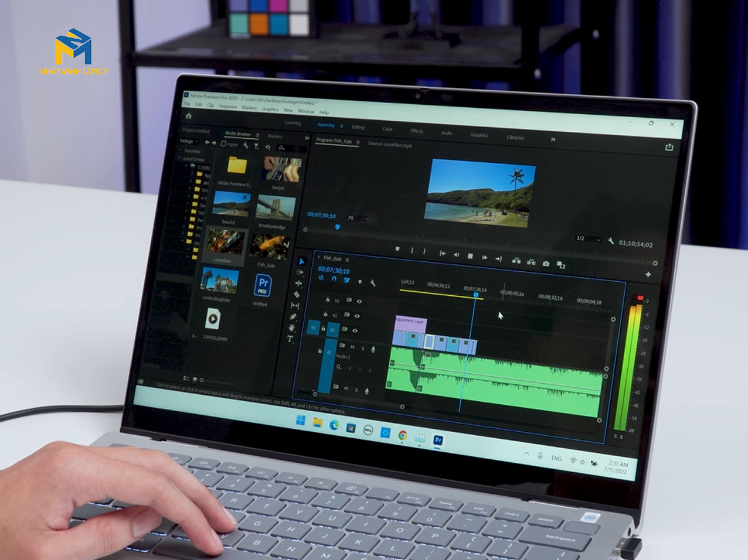Toggle the lock on track V2
The image size is (748, 560).
(x=327, y=315)
